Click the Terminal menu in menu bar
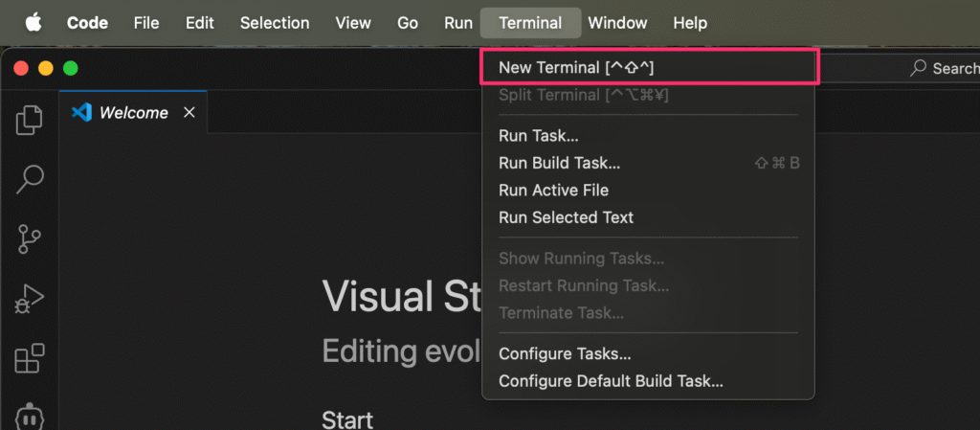The width and height of the screenshot is (980, 430). pos(530,23)
